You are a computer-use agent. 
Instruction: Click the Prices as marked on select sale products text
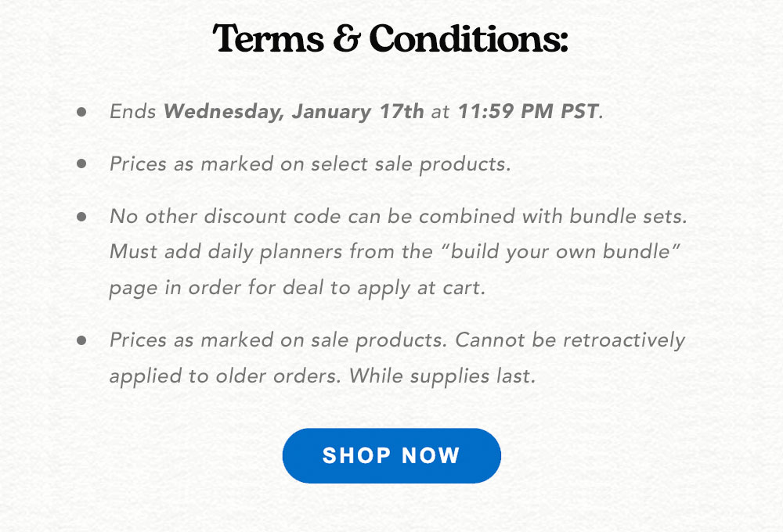pyautogui.click(x=310, y=164)
